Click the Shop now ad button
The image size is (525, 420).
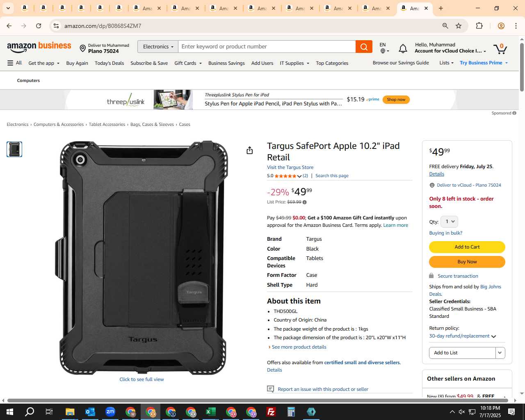[396, 100]
